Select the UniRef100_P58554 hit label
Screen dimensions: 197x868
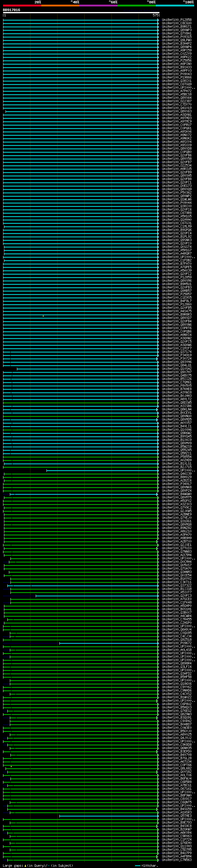(x=177, y=457)
